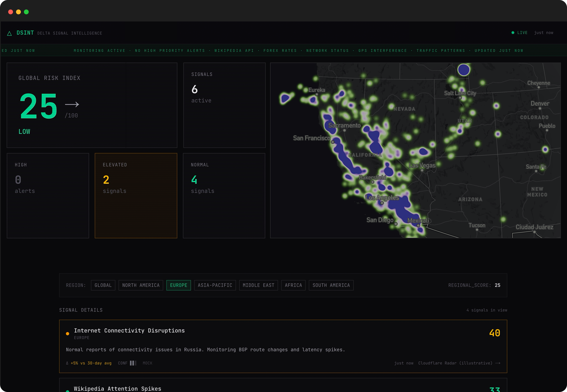
Task: Click the risk index trend arrow
Action: pyautogui.click(x=72, y=104)
